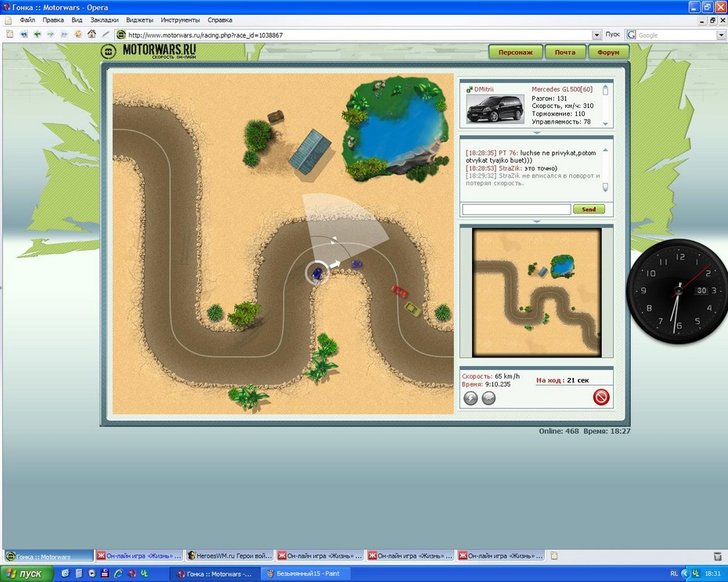Click the analog clock widget

click(679, 292)
